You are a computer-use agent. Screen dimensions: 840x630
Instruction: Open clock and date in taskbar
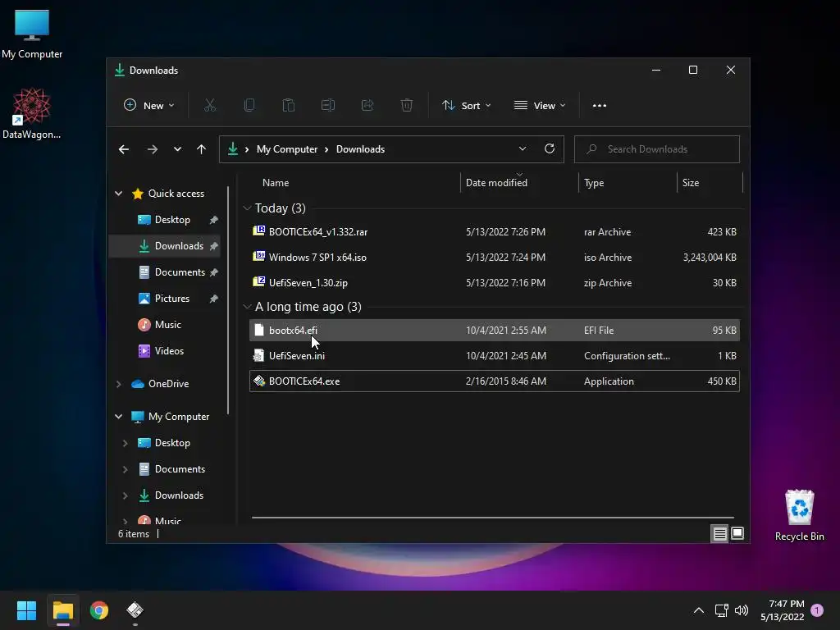(782, 610)
